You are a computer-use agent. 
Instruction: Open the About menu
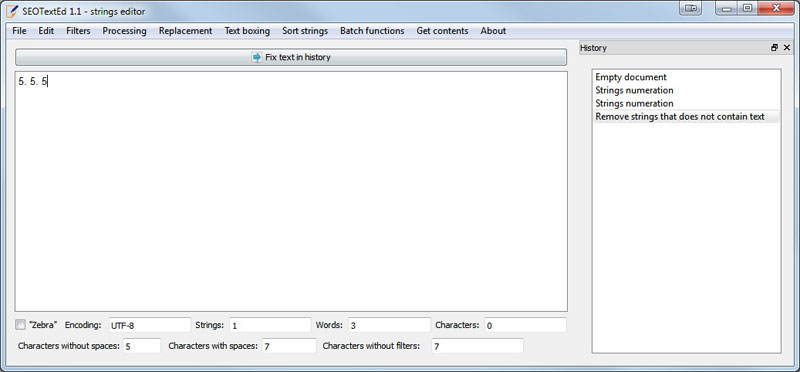[x=493, y=31]
